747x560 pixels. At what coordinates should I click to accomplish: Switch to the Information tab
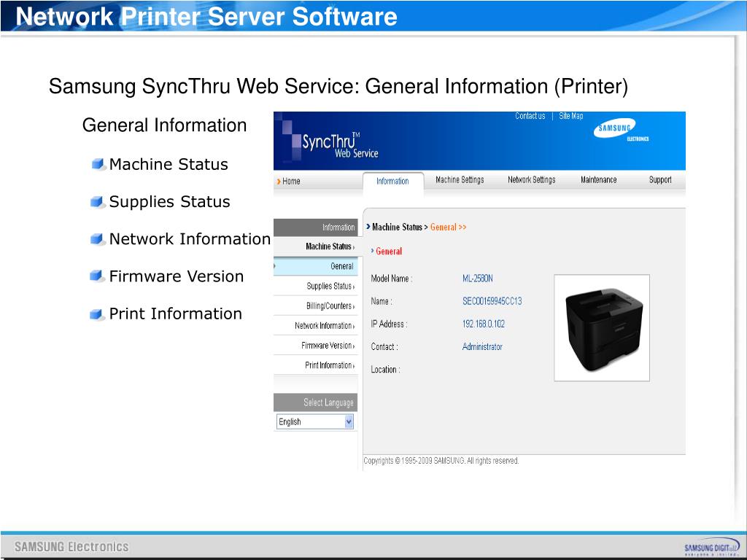pos(392,181)
